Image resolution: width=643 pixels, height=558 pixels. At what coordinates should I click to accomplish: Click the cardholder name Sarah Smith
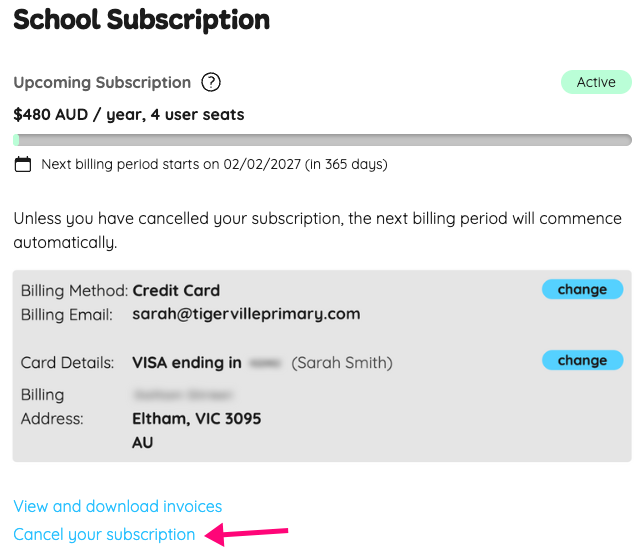(342, 362)
